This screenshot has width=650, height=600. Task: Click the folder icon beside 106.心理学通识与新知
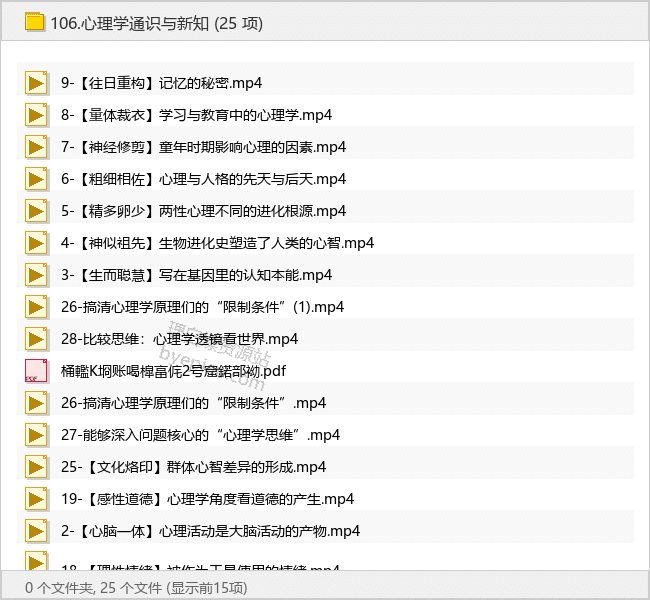[x=35, y=22]
